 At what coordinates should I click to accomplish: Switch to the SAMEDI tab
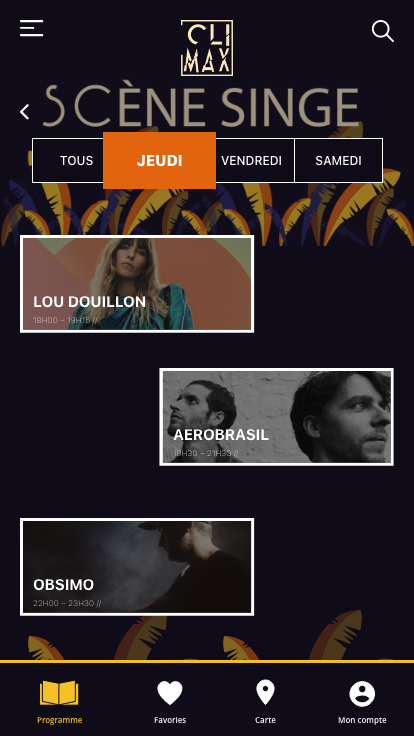point(338,161)
